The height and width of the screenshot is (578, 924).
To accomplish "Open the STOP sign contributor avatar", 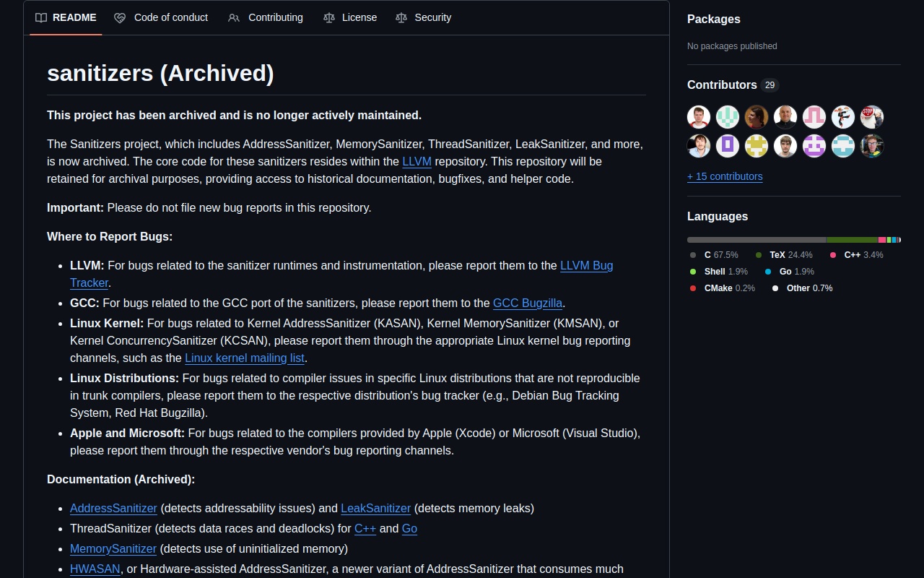I will coord(872,117).
